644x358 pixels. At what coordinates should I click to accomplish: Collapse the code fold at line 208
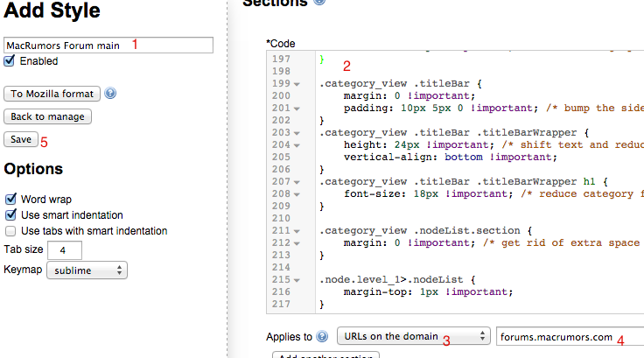297,194
